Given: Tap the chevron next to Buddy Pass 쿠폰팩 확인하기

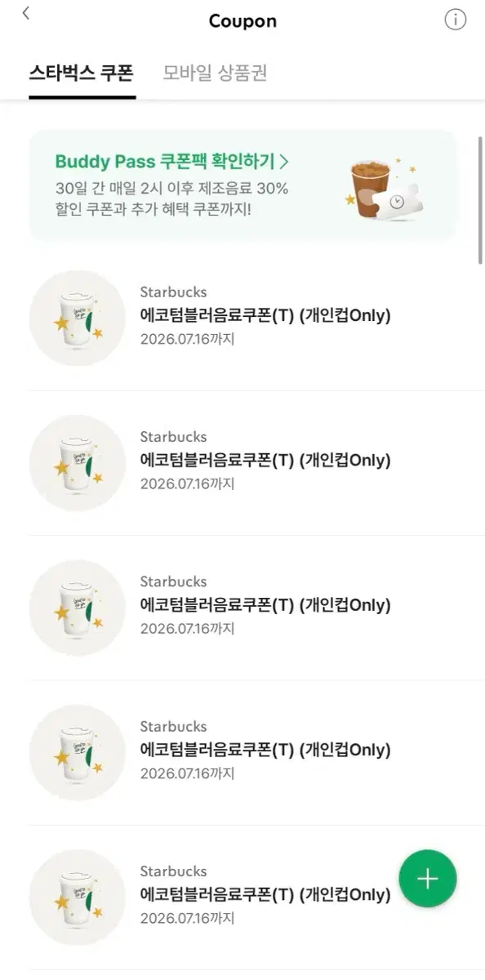Looking at the screenshot, I should tap(284, 161).
